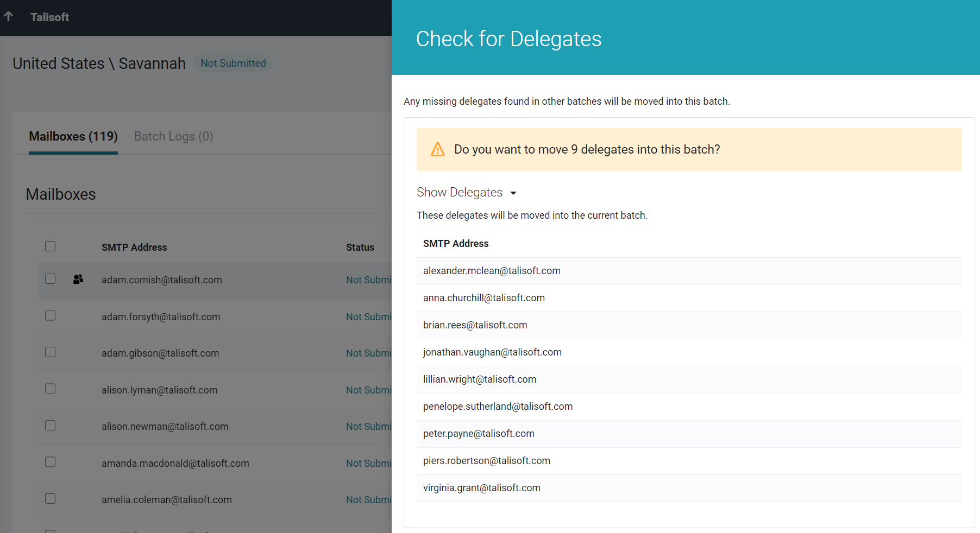Click the delegate people icon on adam.cornish row
Screen dimensions: 980x533
[x=78, y=279]
